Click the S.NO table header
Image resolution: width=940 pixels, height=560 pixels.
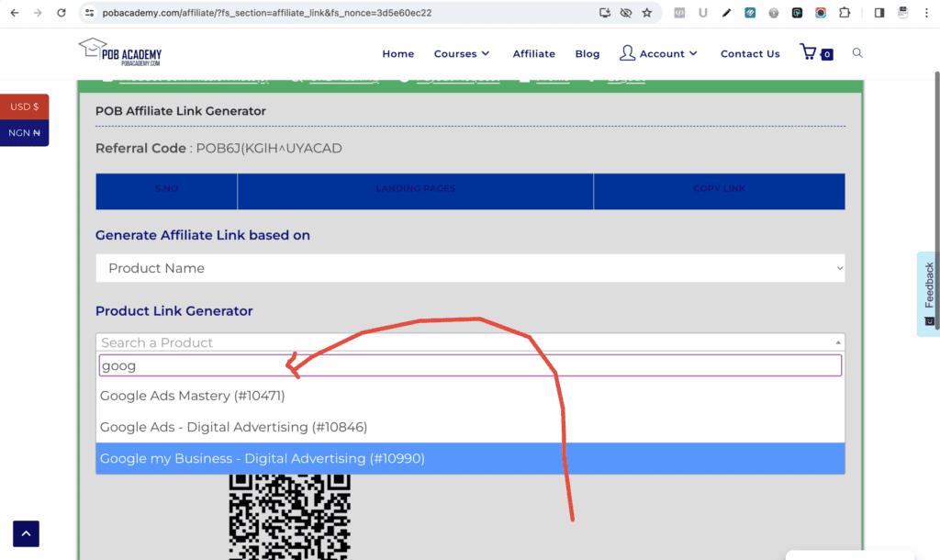point(167,189)
